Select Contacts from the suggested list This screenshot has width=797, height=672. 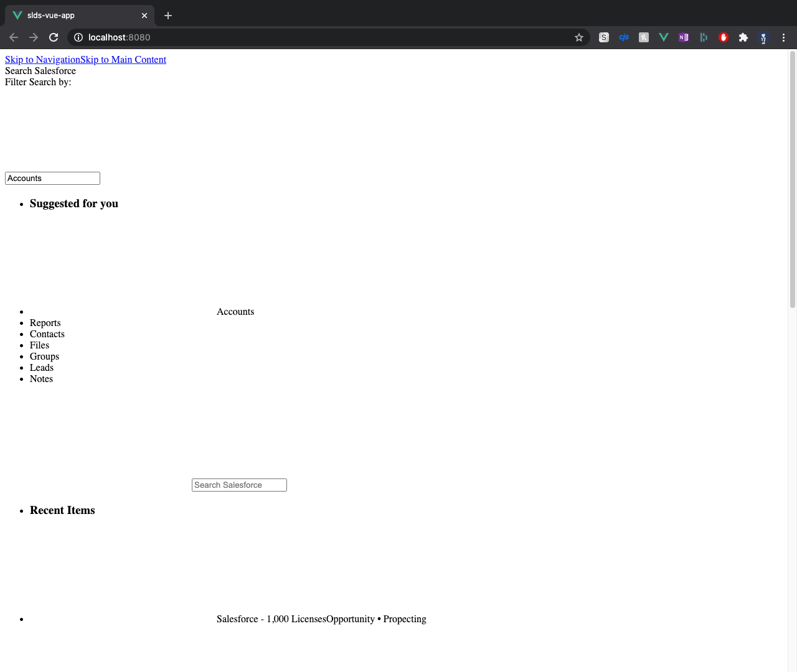coord(47,334)
